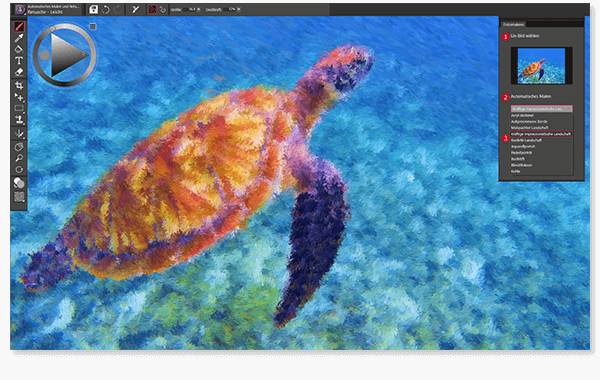600x380 pixels.
Task: Select the Grabber hand tool
Action: click(x=19, y=147)
